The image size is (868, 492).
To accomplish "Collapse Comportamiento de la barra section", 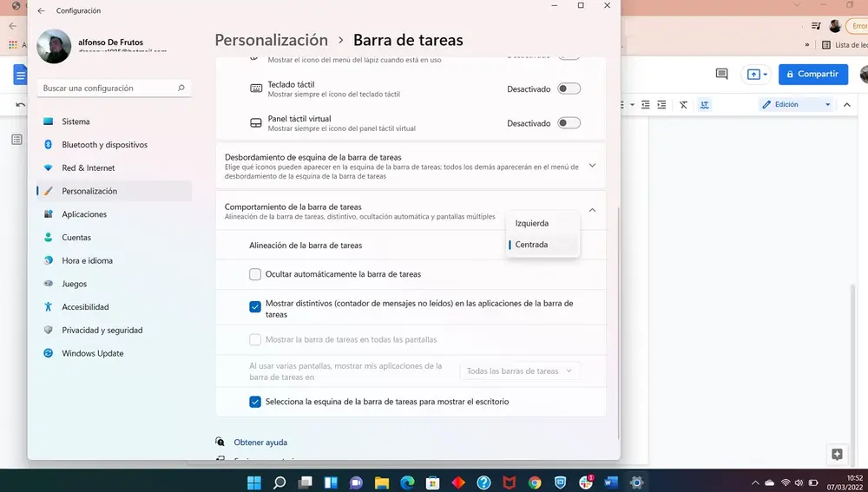I will tap(592, 210).
